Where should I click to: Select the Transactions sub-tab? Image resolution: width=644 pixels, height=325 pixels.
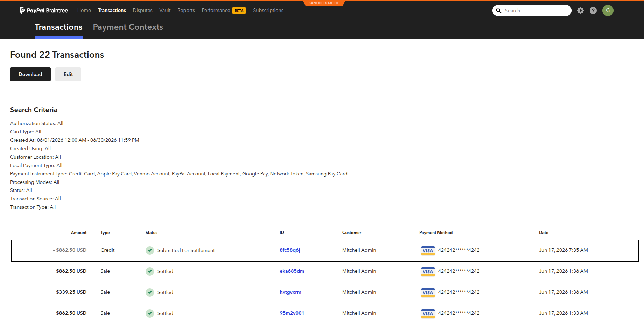point(58,27)
